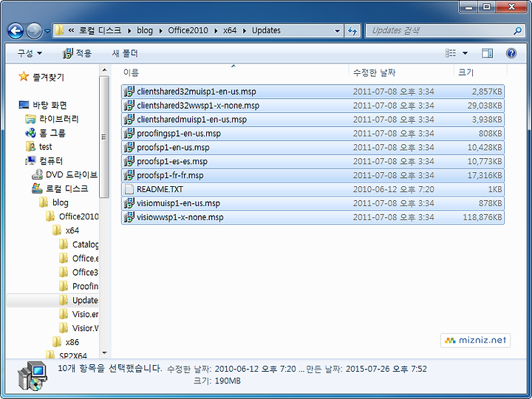Go back with the Back arrow button
This screenshot has width=532, height=399.
tap(16, 31)
